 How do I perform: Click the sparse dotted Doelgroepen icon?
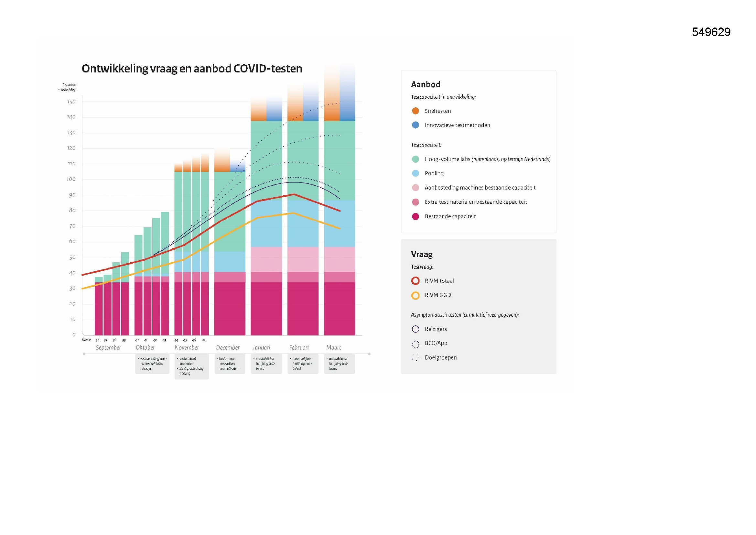[x=416, y=357]
